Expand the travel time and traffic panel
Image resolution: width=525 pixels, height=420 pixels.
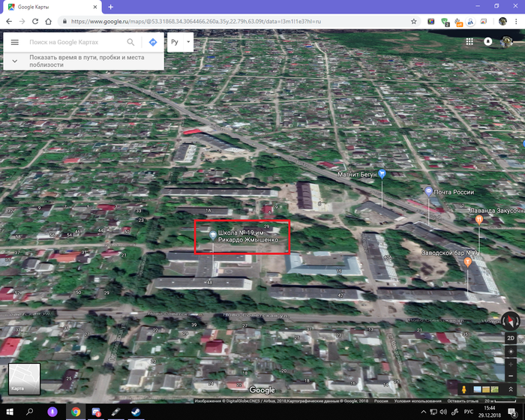pyautogui.click(x=15, y=61)
